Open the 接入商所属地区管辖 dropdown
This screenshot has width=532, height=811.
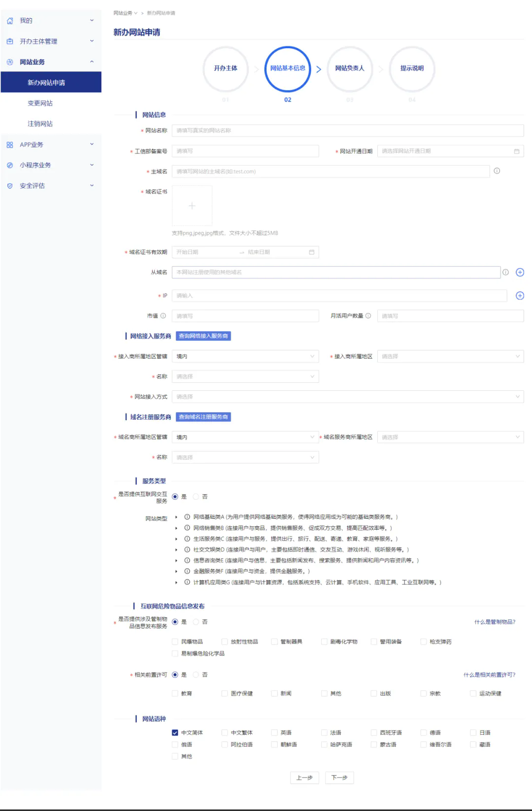click(x=245, y=356)
